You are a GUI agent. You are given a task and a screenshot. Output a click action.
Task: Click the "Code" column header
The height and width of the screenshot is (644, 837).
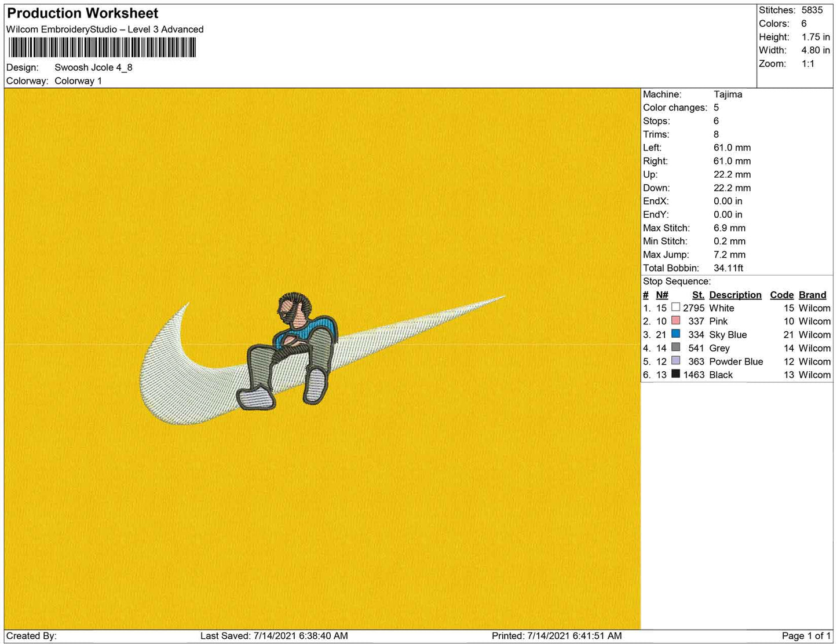(x=782, y=295)
